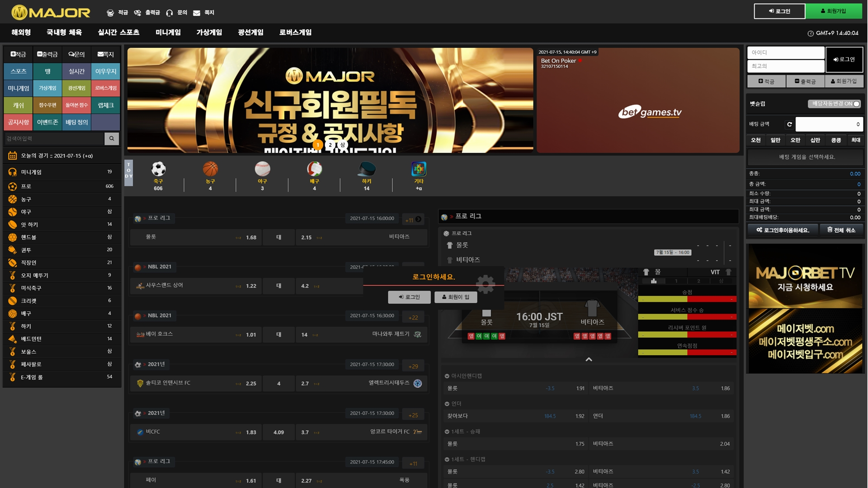Viewport: 868px width, 488px height.
Task: Expand +29 more markets for 솔티코 인텐시브 FC
Action: click(413, 366)
